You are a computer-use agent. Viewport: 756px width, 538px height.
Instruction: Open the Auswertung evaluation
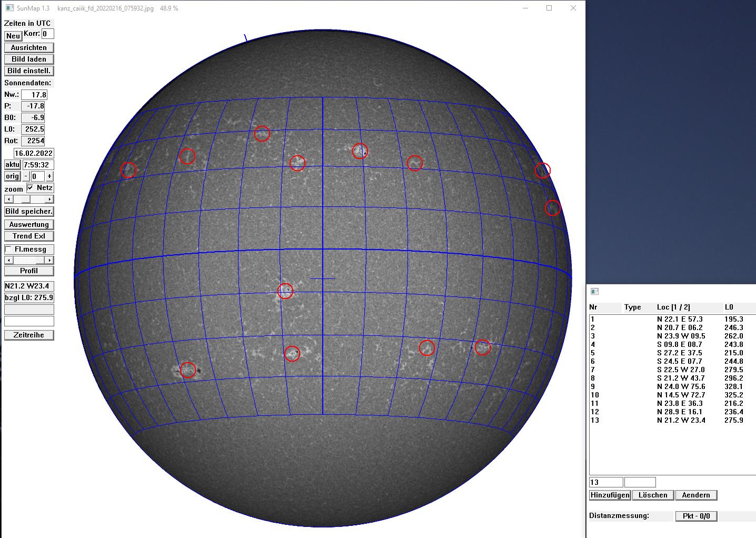click(29, 224)
